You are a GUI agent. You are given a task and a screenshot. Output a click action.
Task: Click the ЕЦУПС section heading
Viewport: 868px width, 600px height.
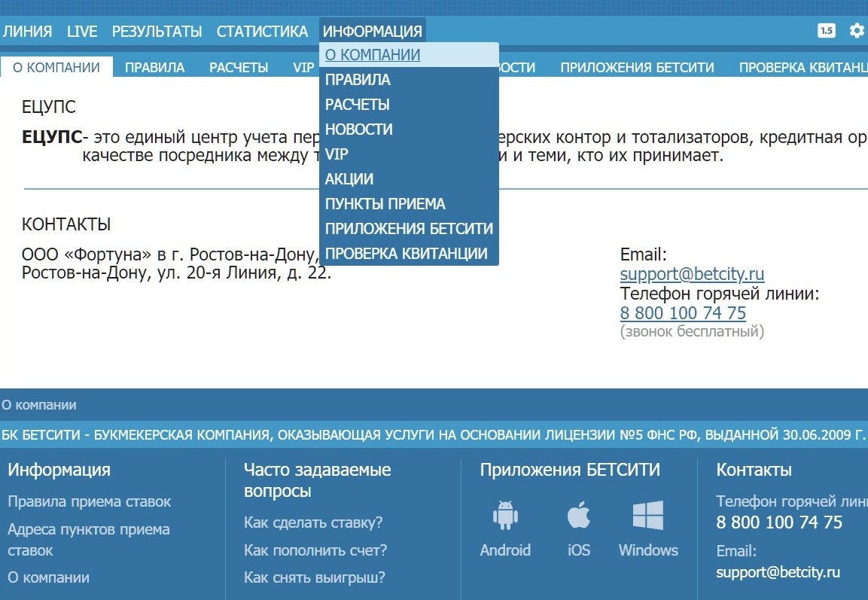pyautogui.click(x=49, y=106)
